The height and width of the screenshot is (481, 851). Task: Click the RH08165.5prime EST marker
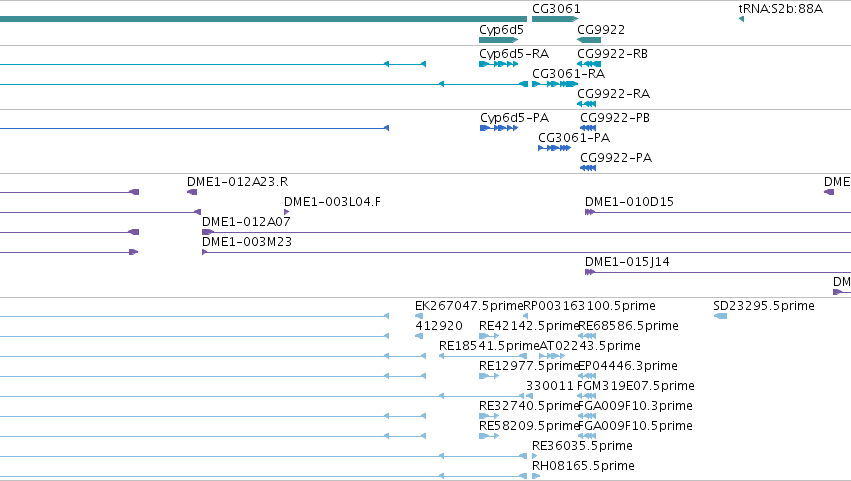point(536,476)
